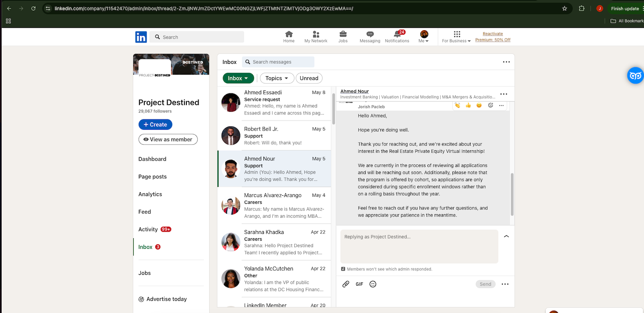Focus the LinkedIn search field
Viewport: 644px width, 313px height.
click(197, 37)
